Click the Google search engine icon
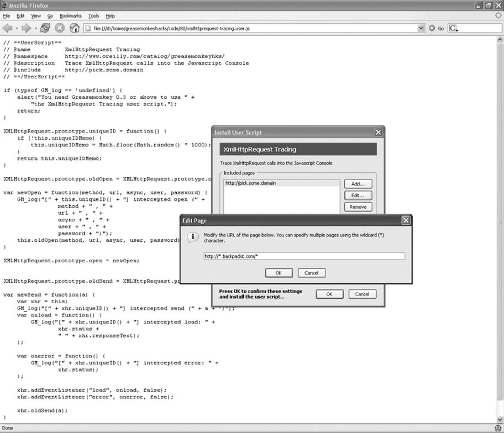Viewport: 504px width, 433px height. (454, 28)
